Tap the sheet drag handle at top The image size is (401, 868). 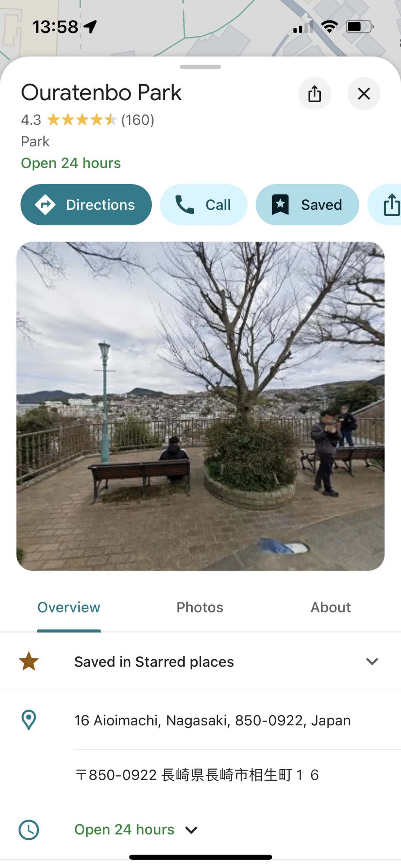200,67
